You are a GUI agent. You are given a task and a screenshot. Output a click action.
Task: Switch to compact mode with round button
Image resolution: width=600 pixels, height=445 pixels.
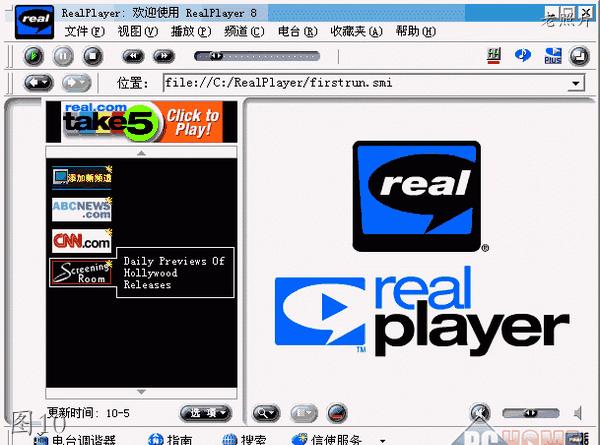(579, 56)
